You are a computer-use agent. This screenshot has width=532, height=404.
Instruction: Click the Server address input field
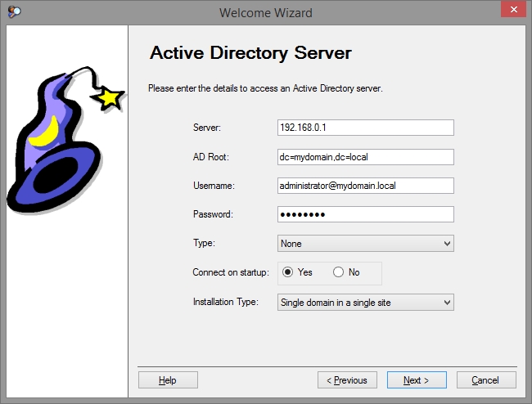(x=365, y=128)
